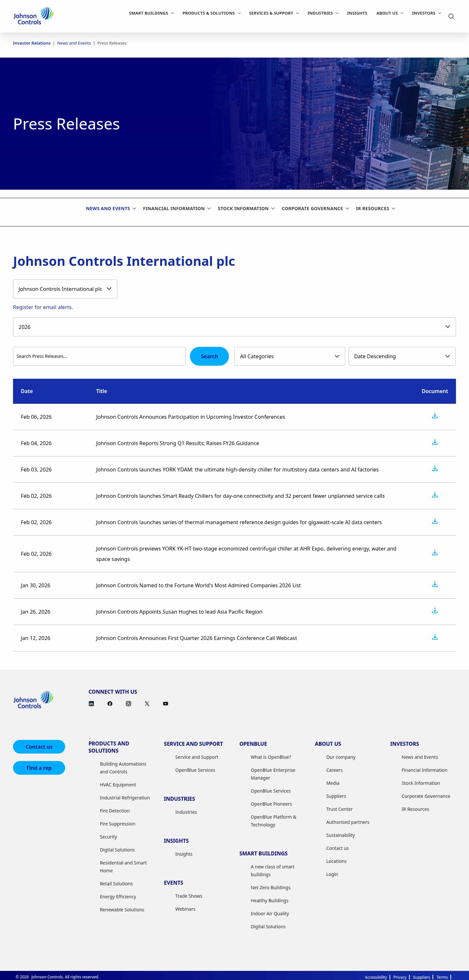Download the Earnings Conference Call Webcast release
Screen dimensions: 469x980
[434, 637]
